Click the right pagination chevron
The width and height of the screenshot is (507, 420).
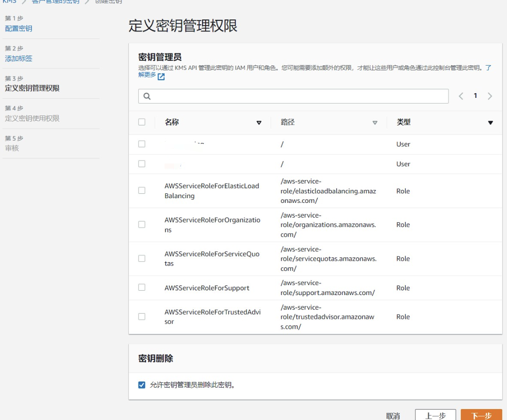point(490,96)
